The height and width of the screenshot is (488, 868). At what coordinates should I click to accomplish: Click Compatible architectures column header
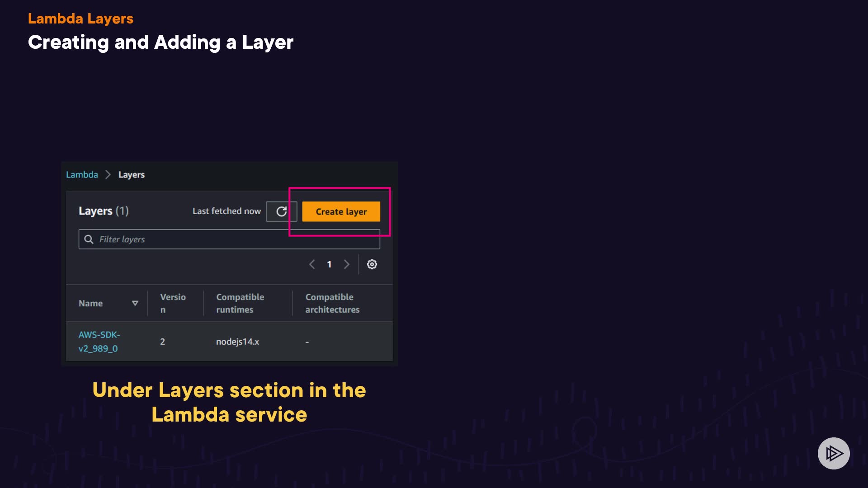[332, 303]
